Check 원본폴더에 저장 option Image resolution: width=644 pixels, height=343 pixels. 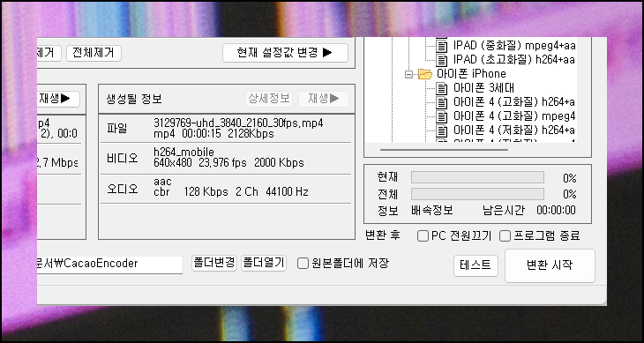pos(303,264)
